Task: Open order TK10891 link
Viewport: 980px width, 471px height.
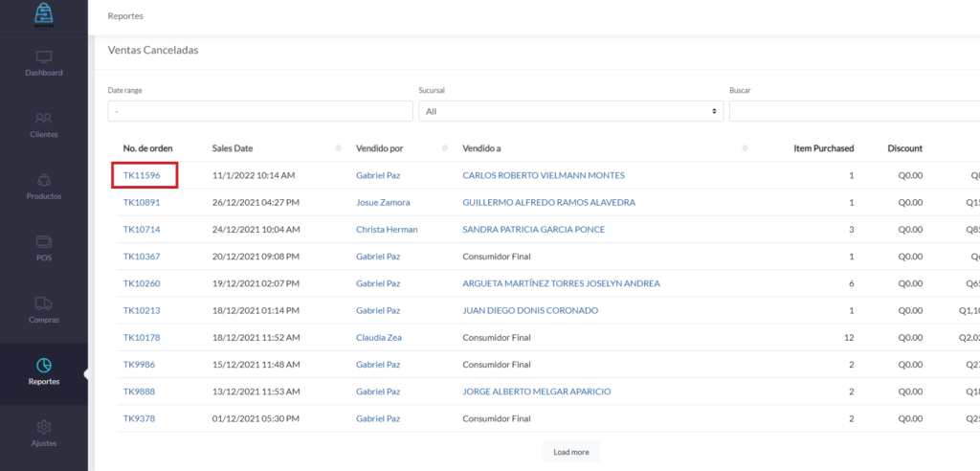Action: 142,203
